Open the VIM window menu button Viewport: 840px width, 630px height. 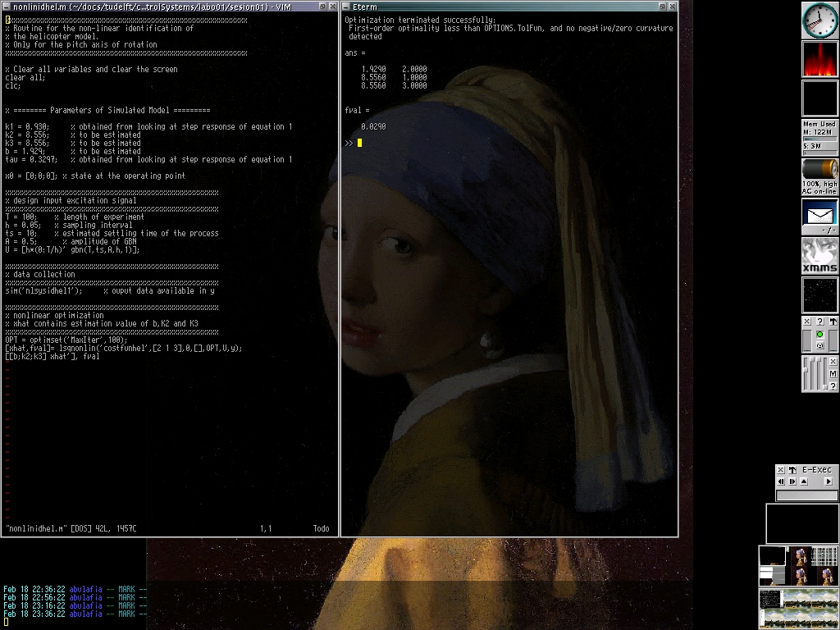pyautogui.click(x=7, y=7)
